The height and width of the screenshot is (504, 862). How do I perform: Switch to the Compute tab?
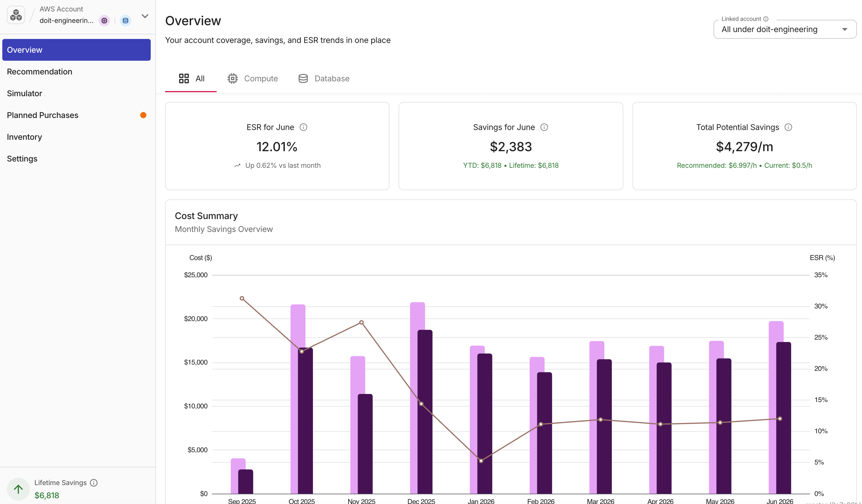coord(253,79)
